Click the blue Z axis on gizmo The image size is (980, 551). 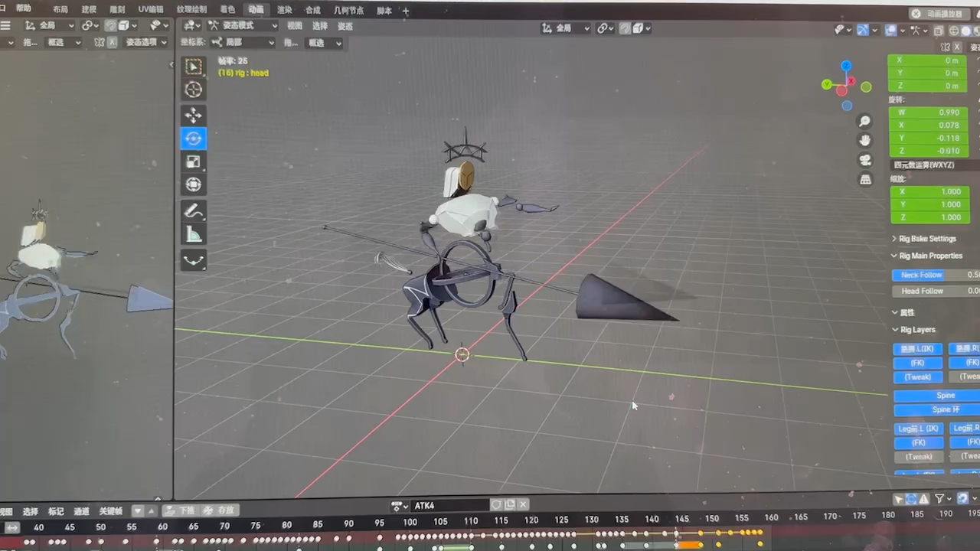(x=846, y=66)
